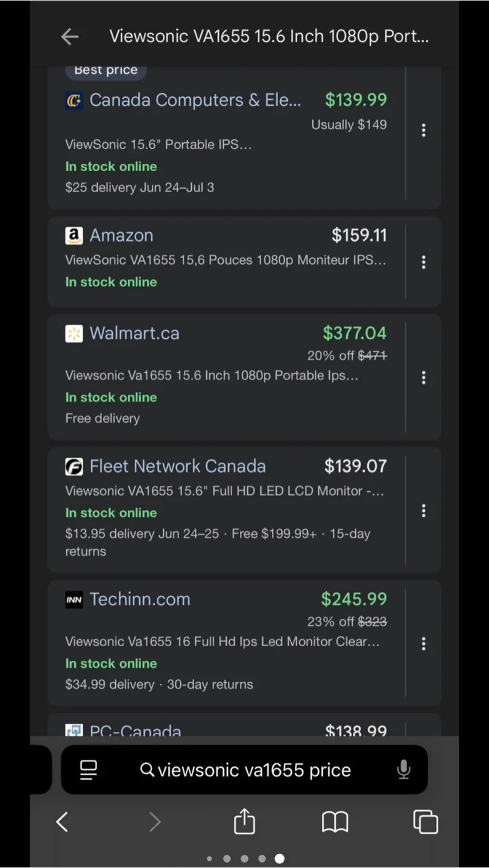Open Fleet Network Canada listing

[x=177, y=466]
